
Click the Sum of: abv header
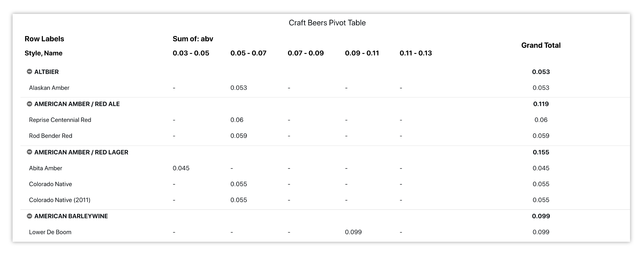point(193,39)
